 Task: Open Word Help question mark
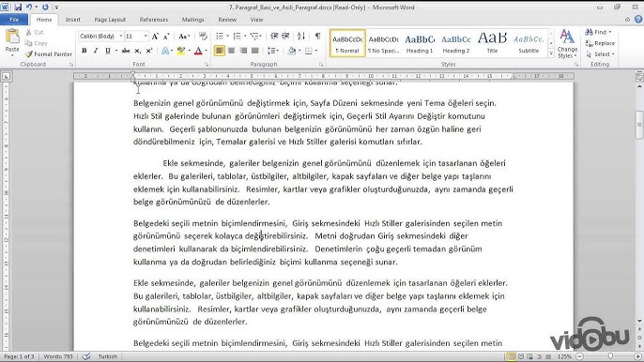click(638, 20)
